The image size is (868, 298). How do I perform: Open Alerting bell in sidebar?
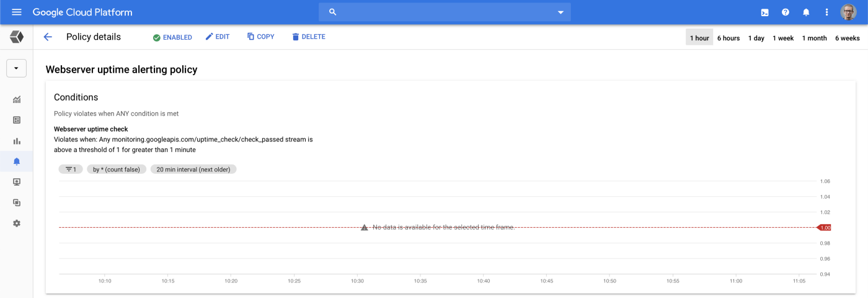[17, 161]
